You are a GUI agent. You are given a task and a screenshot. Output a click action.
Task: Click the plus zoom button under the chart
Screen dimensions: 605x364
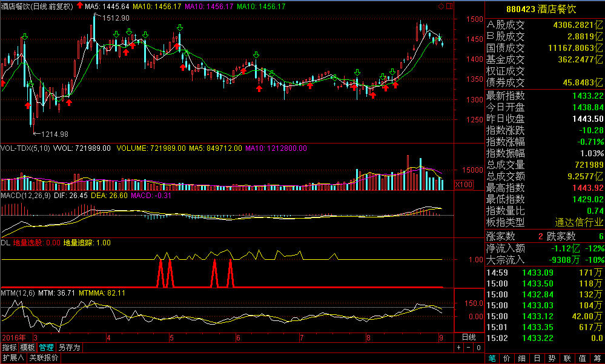tap(459, 348)
